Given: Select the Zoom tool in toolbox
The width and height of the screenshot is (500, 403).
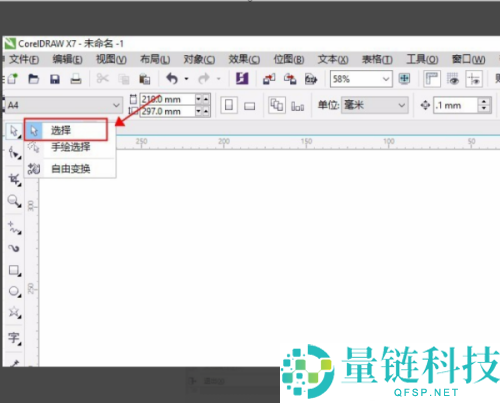Looking at the screenshot, I should click(14, 201).
